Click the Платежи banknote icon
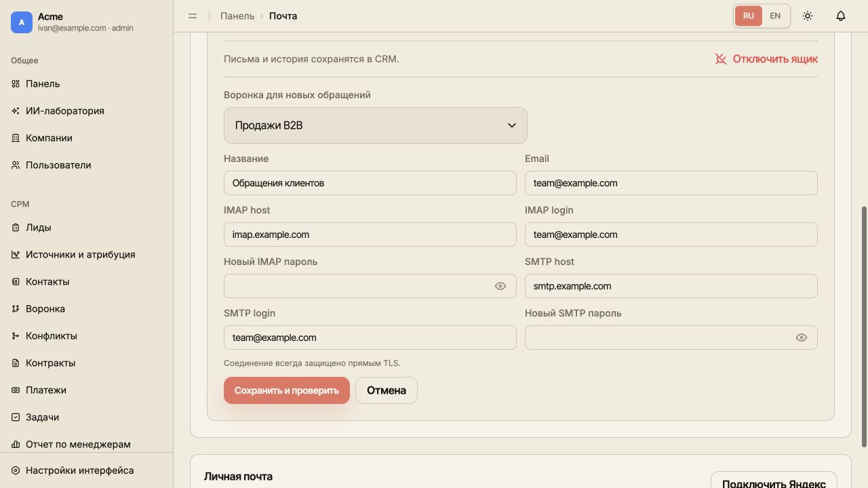This screenshot has width=868, height=488. point(16,390)
